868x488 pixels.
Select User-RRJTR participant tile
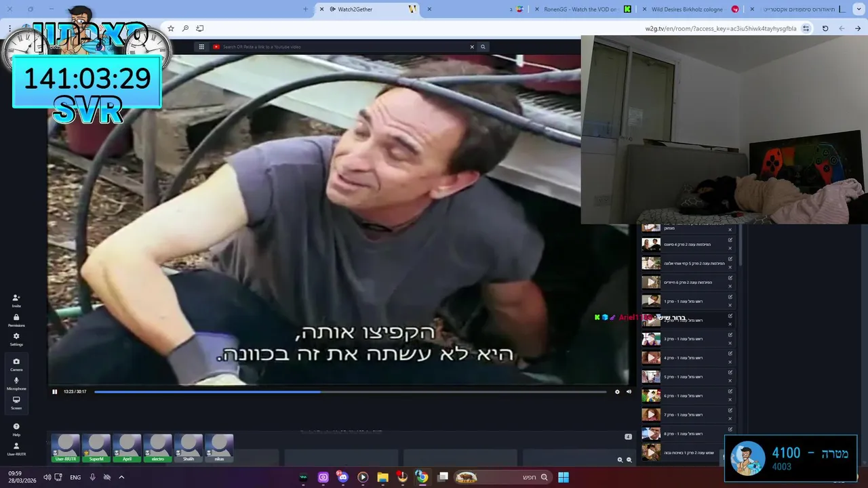pyautogui.click(x=66, y=448)
